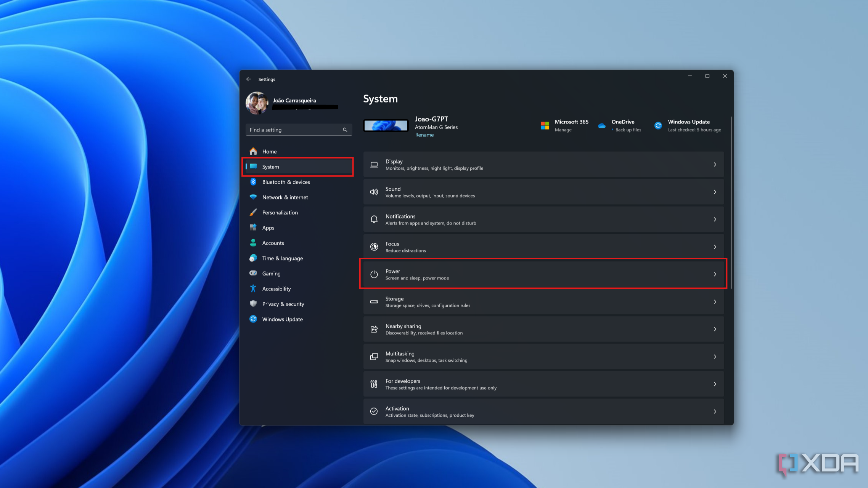The height and width of the screenshot is (488, 868).
Task: Select the Windows Update category
Action: coord(282,319)
